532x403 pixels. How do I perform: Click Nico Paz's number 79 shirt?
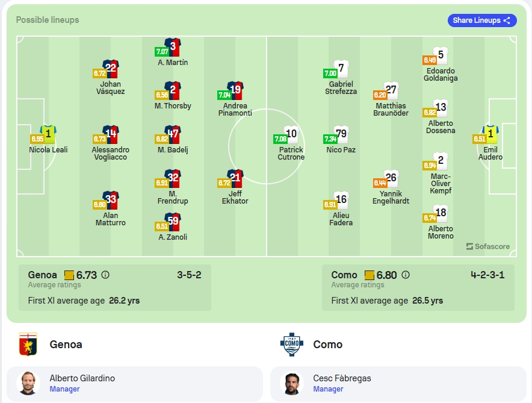(x=341, y=134)
